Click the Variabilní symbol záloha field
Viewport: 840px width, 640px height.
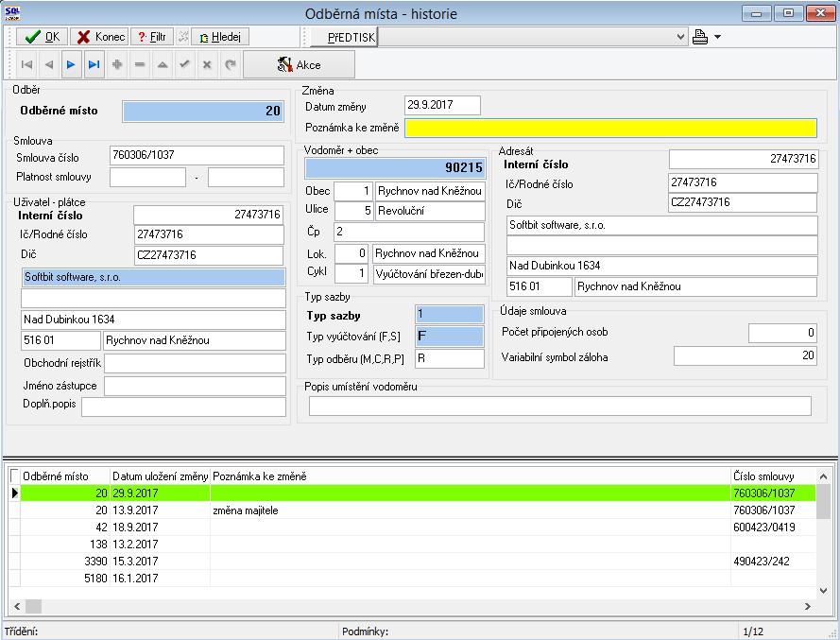coord(746,355)
